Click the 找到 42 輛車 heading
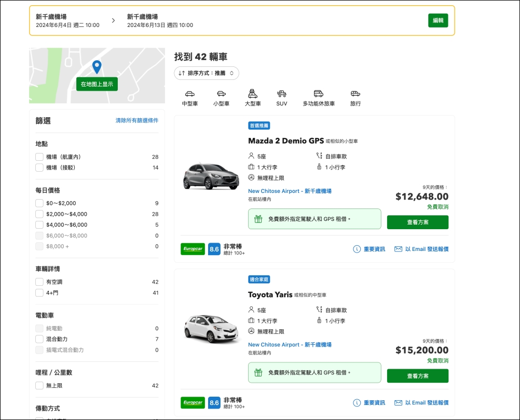Viewport: 520px width, 420px height. tap(201, 57)
